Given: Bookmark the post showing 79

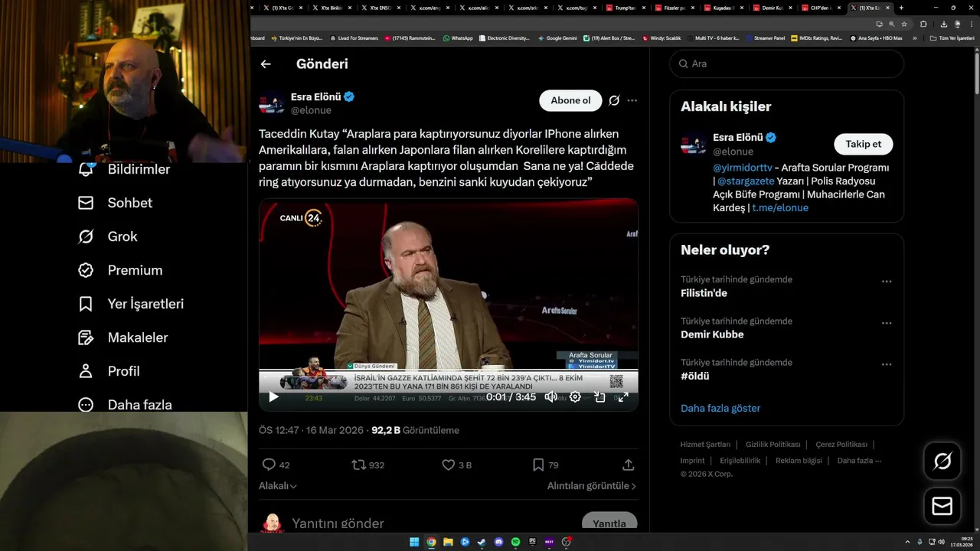Looking at the screenshot, I should (x=538, y=465).
